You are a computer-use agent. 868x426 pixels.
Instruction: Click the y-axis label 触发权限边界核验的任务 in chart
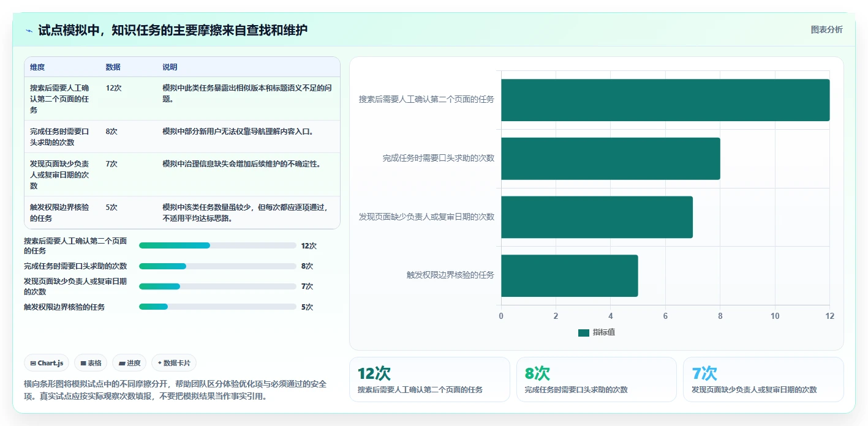click(450, 275)
